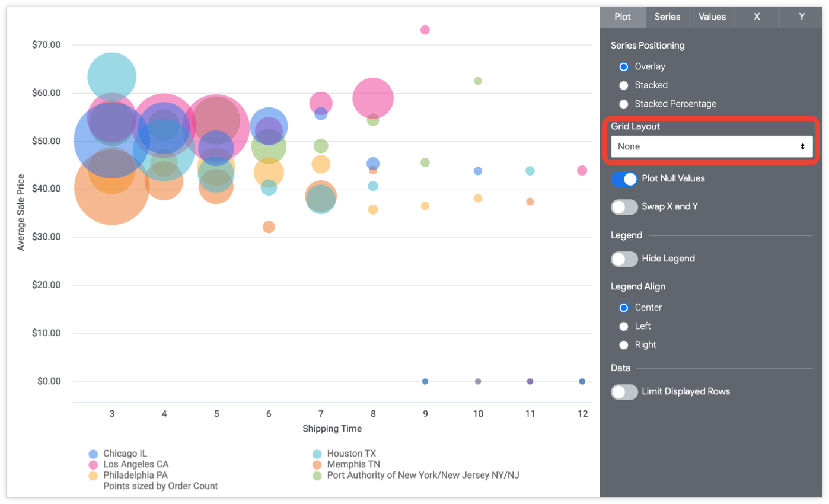Set Legend Align to Left
The width and height of the screenshot is (829, 504).
point(623,326)
